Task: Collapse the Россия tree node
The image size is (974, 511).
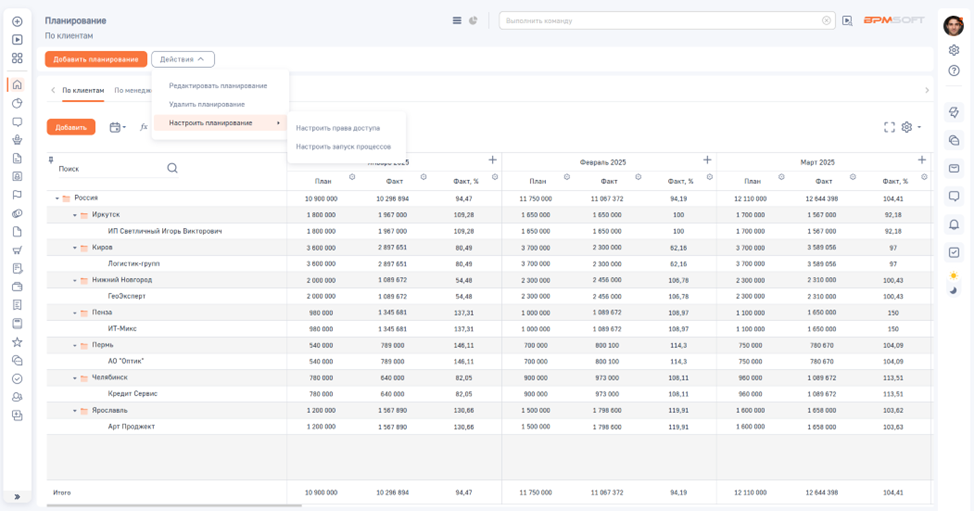Action: [57, 198]
